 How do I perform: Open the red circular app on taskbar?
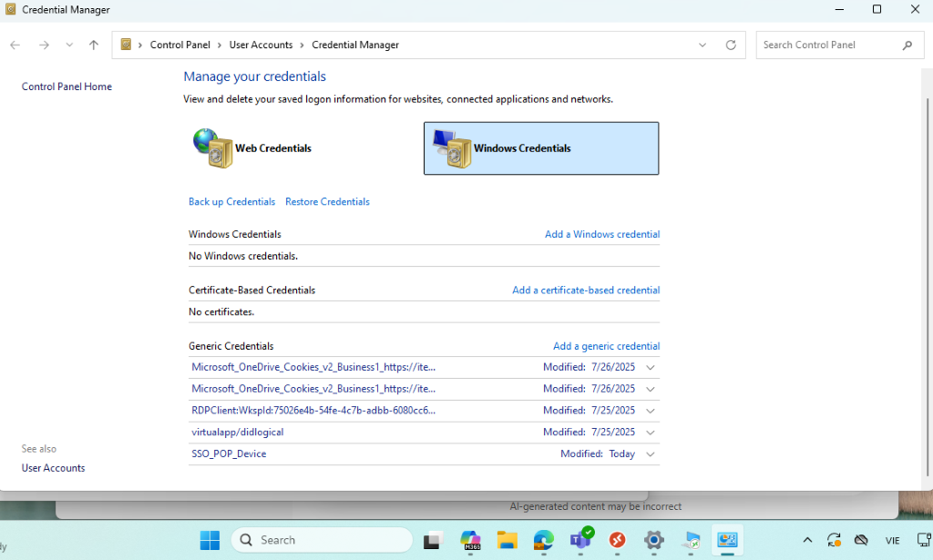point(617,540)
